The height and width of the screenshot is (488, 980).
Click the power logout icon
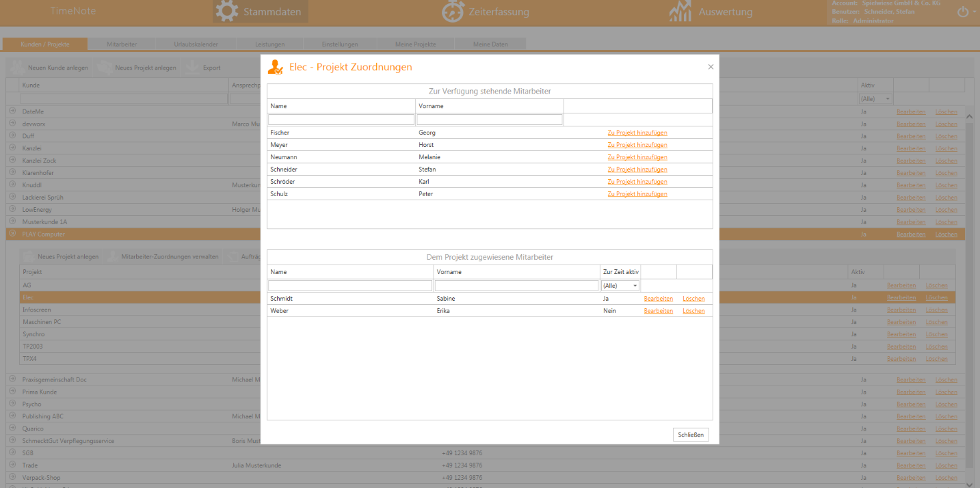tap(963, 12)
